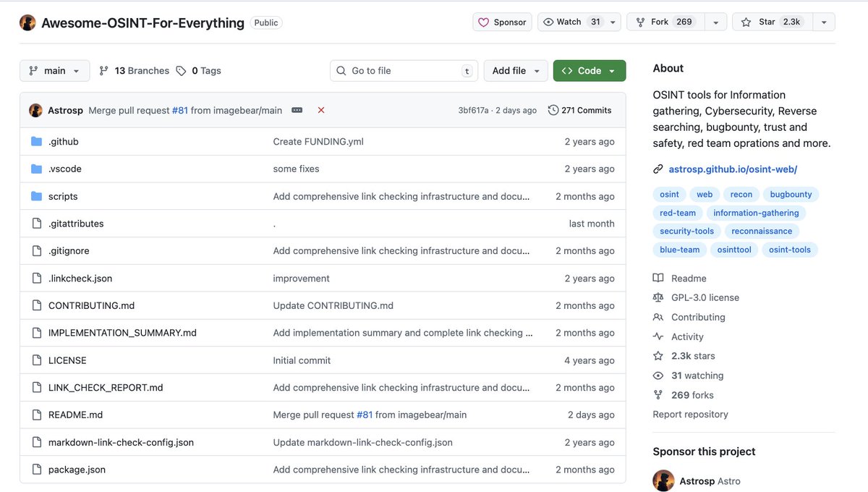Click the book icon next to Readme
Viewport: 868px width, 492px height.
click(658, 279)
